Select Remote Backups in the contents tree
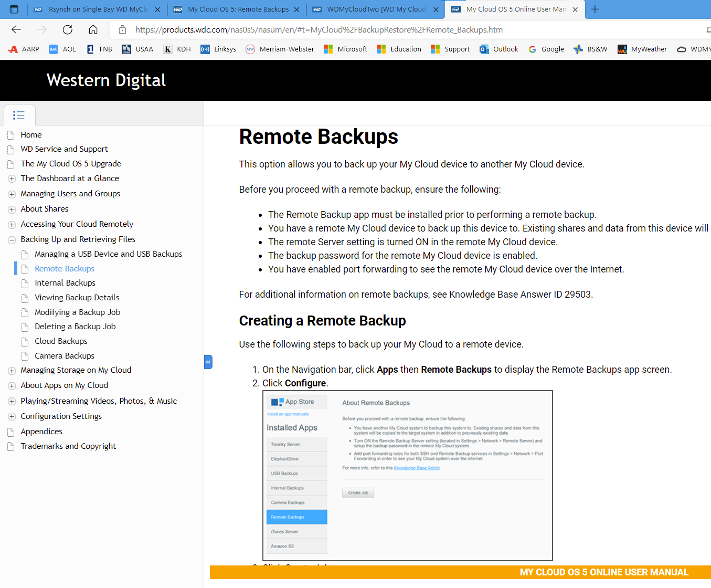This screenshot has height=588, width=711. coord(65,269)
